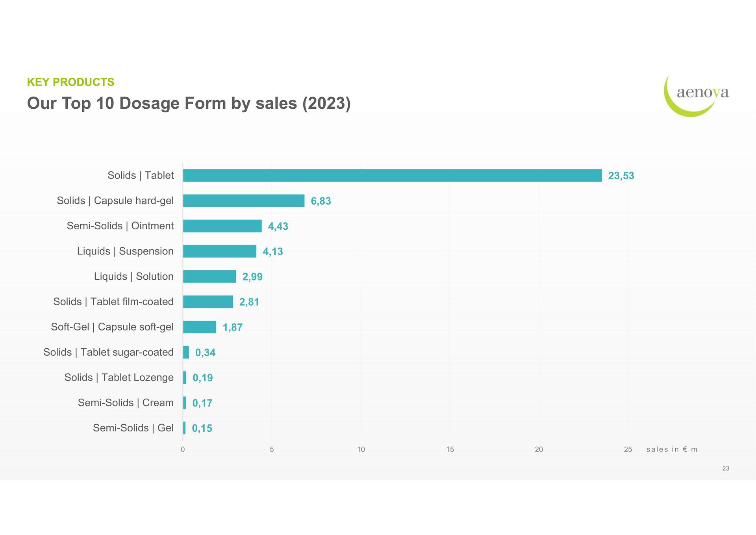Click the 'Semi-Solids | Gel' label
756x535 pixels.
point(133,428)
